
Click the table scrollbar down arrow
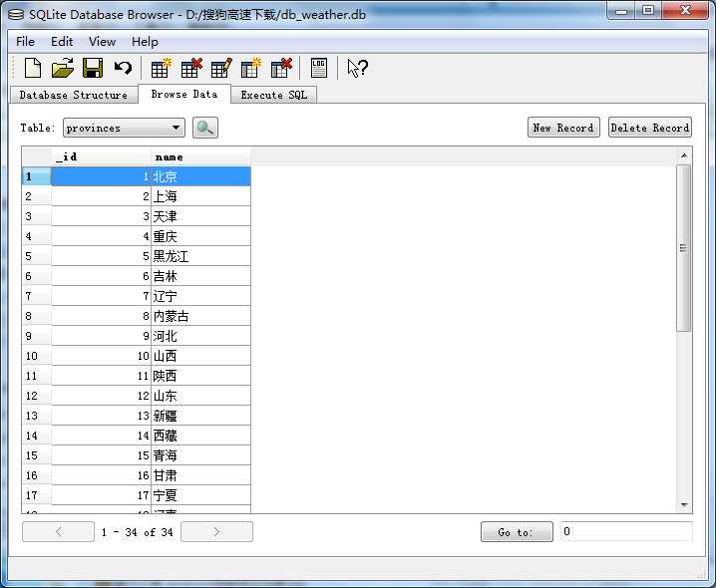click(683, 504)
